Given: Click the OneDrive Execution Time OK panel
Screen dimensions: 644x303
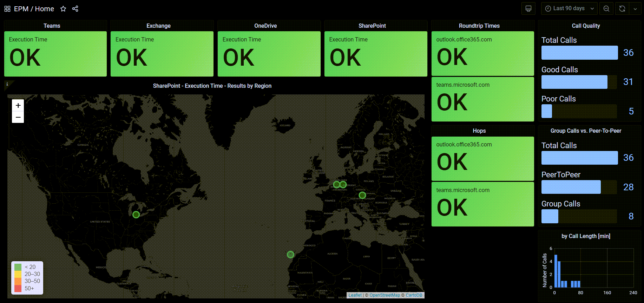Looking at the screenshot, I should (269, 54).
